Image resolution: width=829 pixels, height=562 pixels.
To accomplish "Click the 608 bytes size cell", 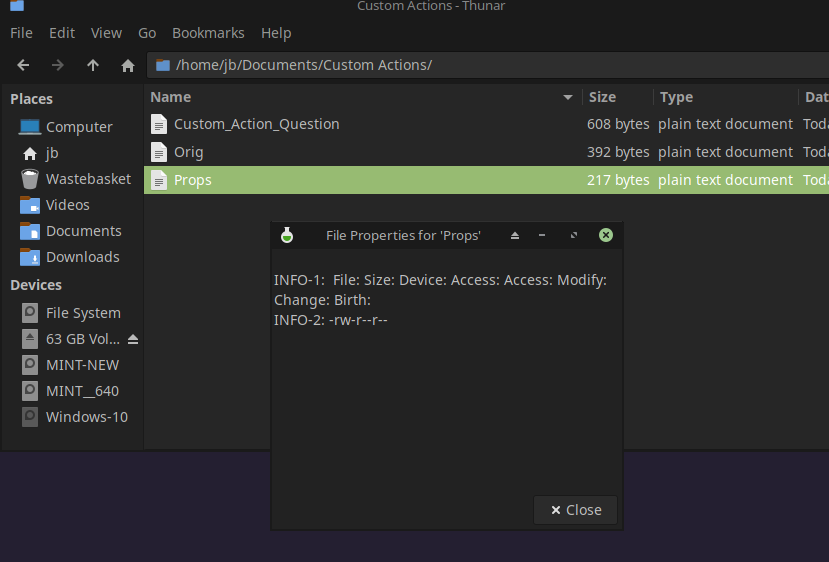I will [x=618, y=124].
